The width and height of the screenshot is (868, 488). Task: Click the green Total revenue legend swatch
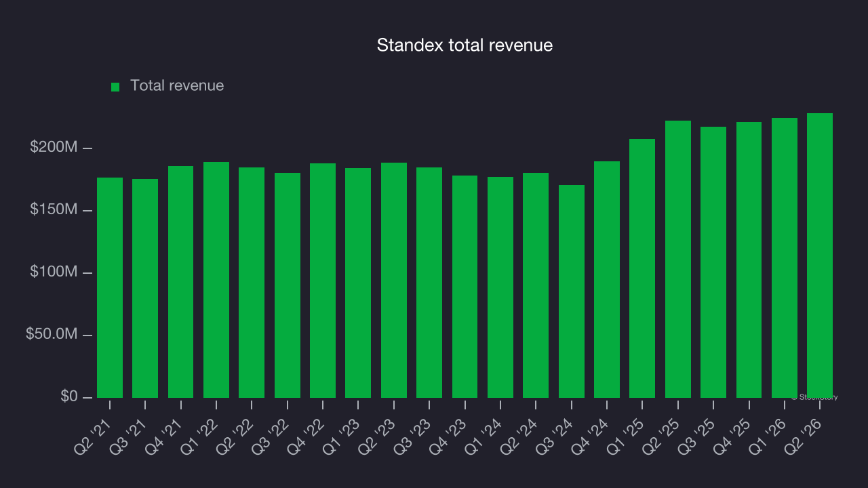115,87
